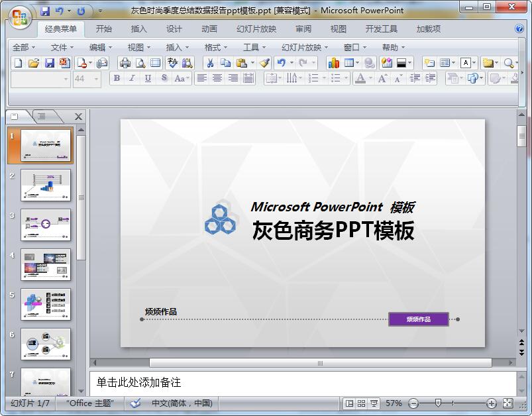
Task: Click the Insert Table icon
Action: pos(348,63)
